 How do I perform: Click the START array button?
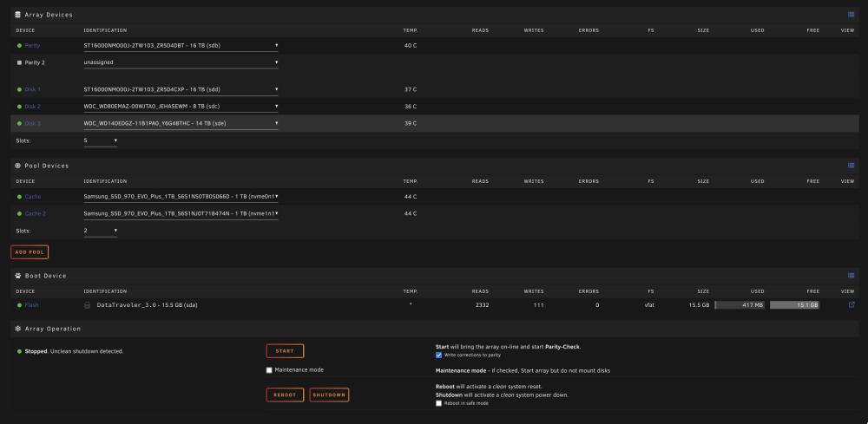[x=285, y=351]
